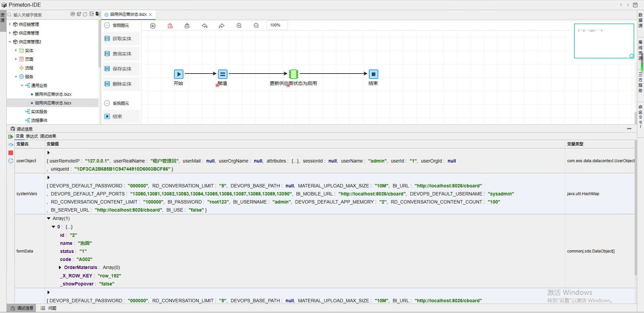Collapse the 常用图元 palette section
Viewport: 644px width, 313px height.
coord(107,25)
